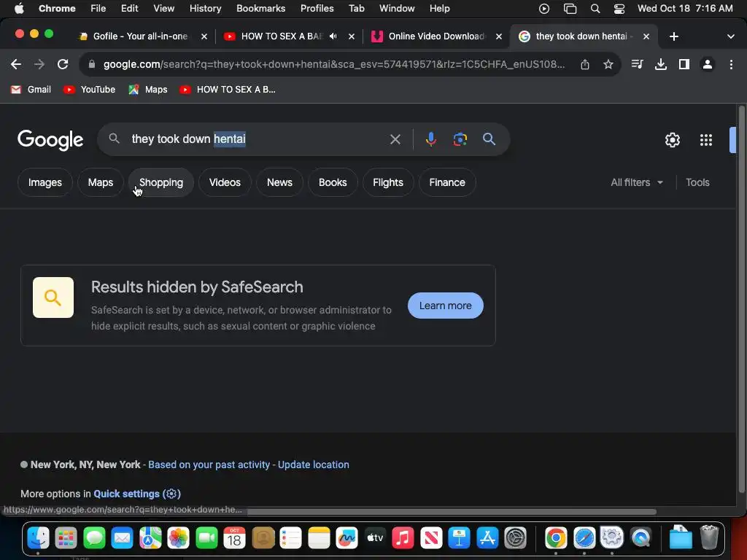Open Chrome downloads icon
Screen dimensions: 747x560
tap(660, 64)
